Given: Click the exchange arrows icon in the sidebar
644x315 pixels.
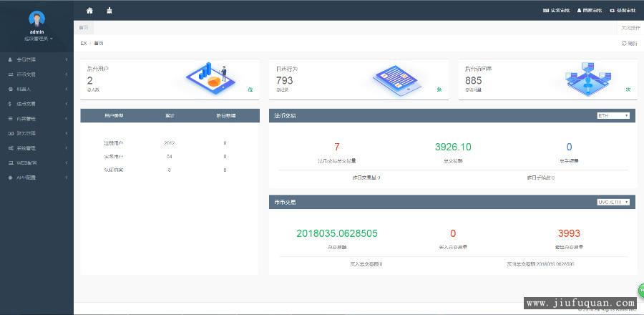Looking at the screenshot, I should pos(10,74).
